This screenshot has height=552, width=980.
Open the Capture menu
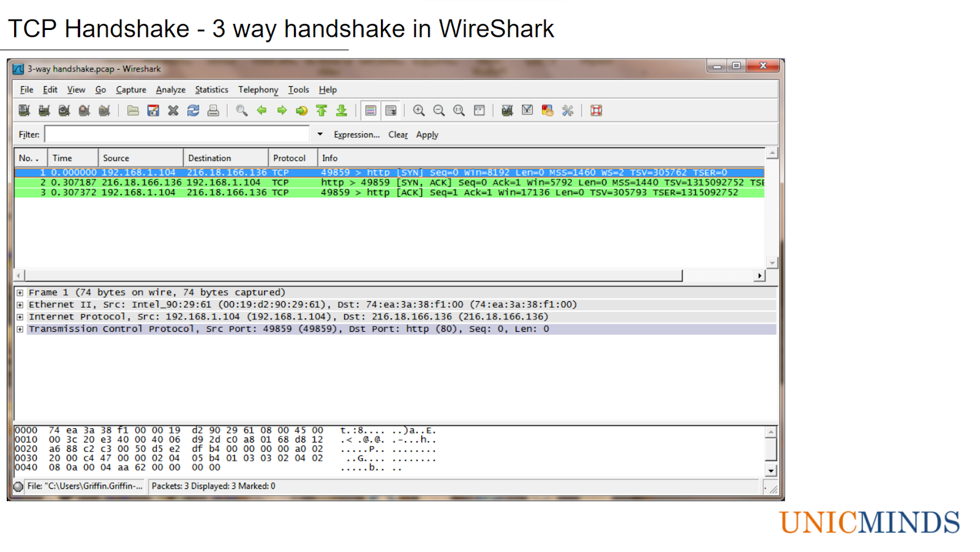click(131, 90)
